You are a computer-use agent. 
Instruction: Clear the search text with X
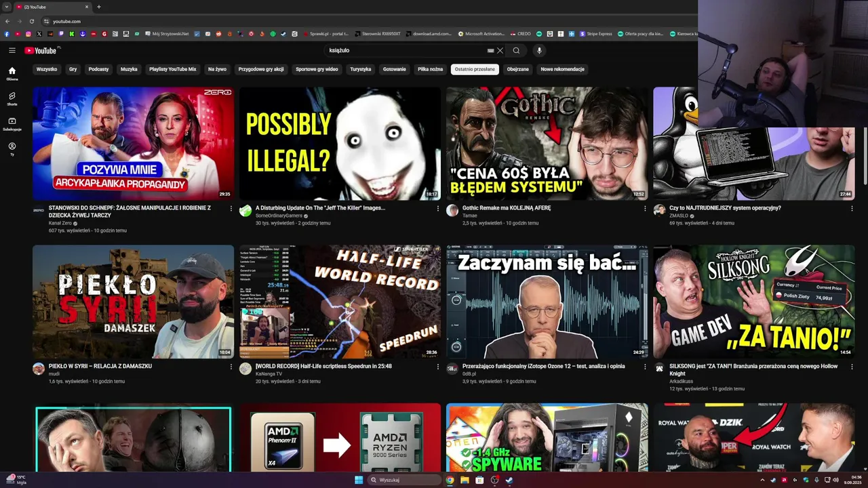pos(500,50)
